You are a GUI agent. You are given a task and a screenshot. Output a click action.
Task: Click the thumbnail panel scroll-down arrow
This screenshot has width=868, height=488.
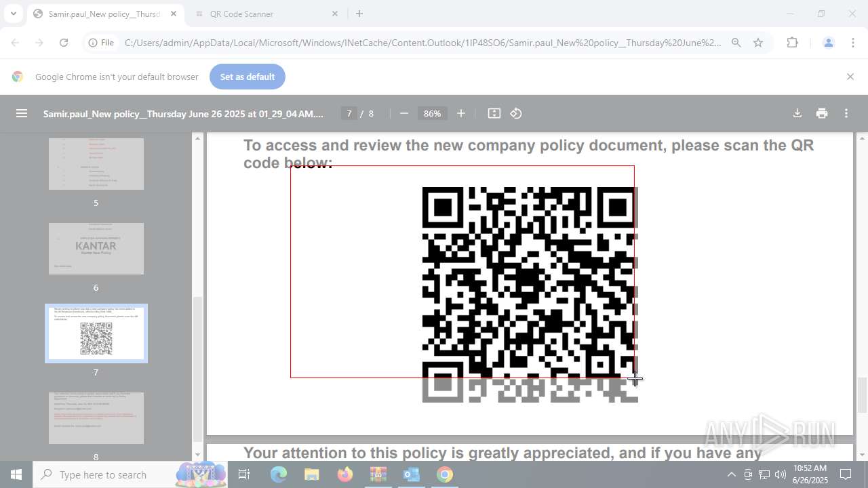coord(197,455)
